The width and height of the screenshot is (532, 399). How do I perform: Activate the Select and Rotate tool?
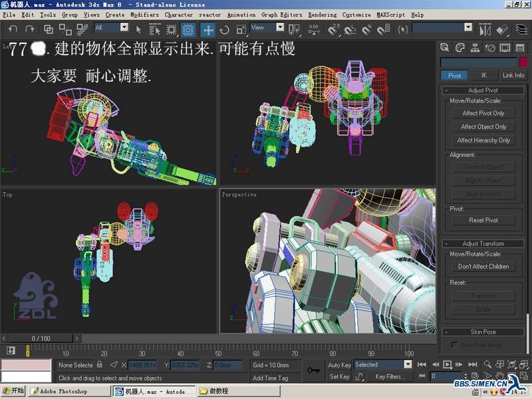coord(224,30)
